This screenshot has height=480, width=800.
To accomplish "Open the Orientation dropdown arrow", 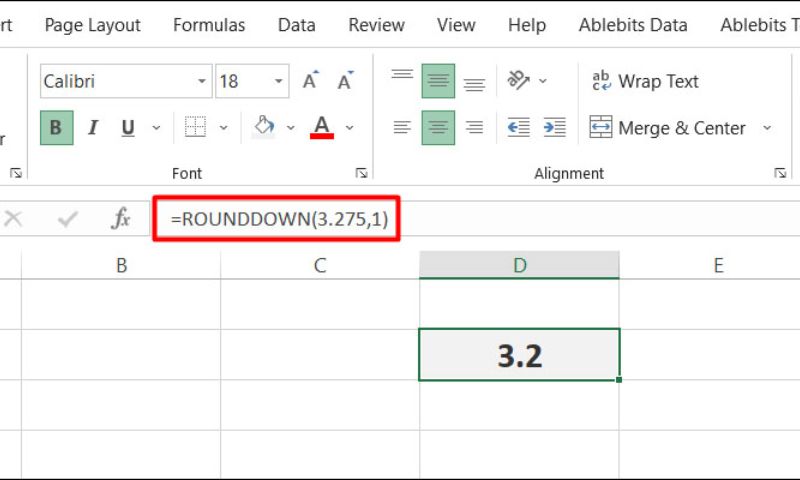I will [543, 81].
